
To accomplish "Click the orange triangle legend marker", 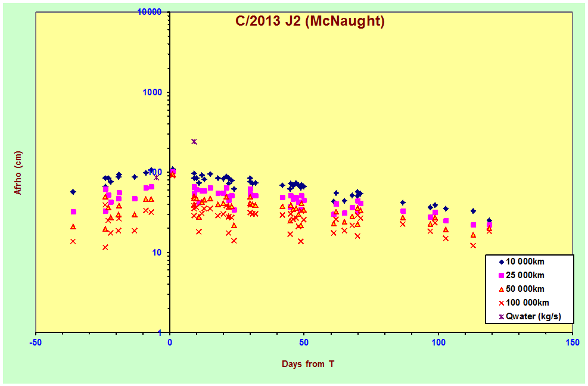I will click(502, 289).
